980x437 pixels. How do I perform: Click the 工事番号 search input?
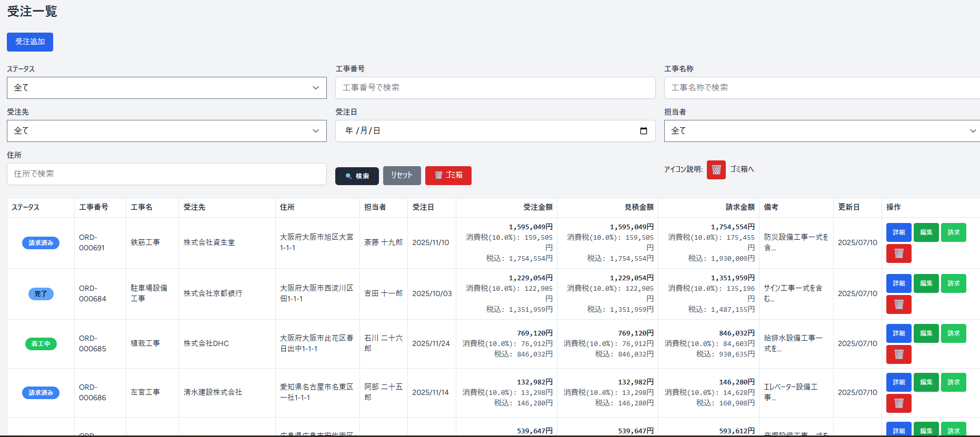(x=495, y=88)
